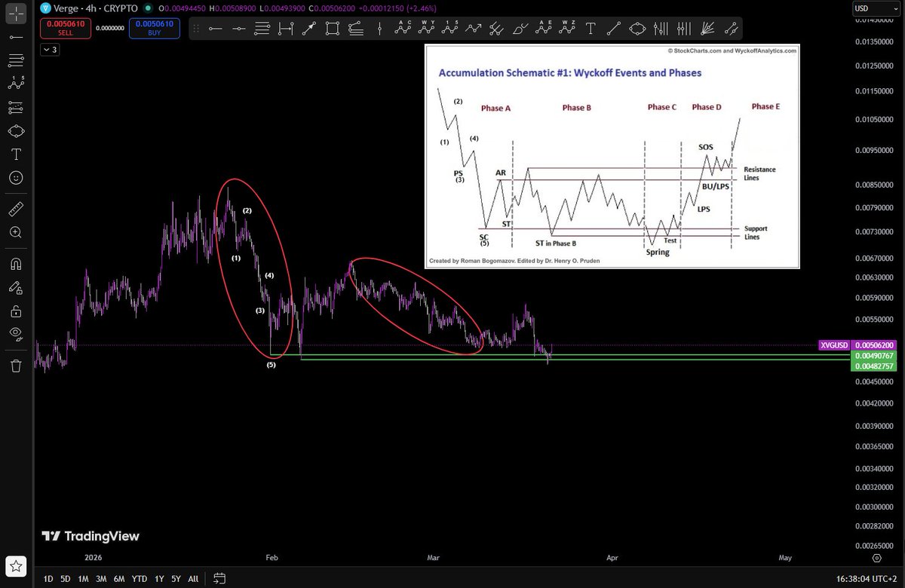Click the Apr label on time axis

coord(612,558)
